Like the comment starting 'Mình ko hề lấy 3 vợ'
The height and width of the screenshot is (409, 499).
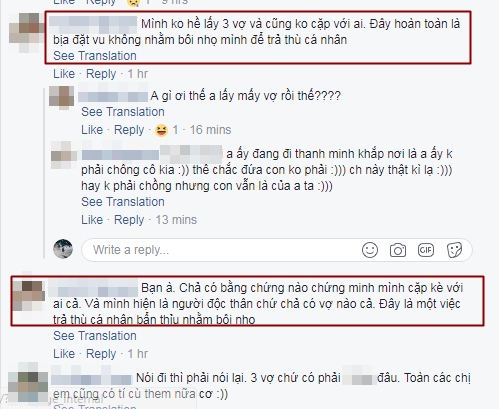pos(64,74)
